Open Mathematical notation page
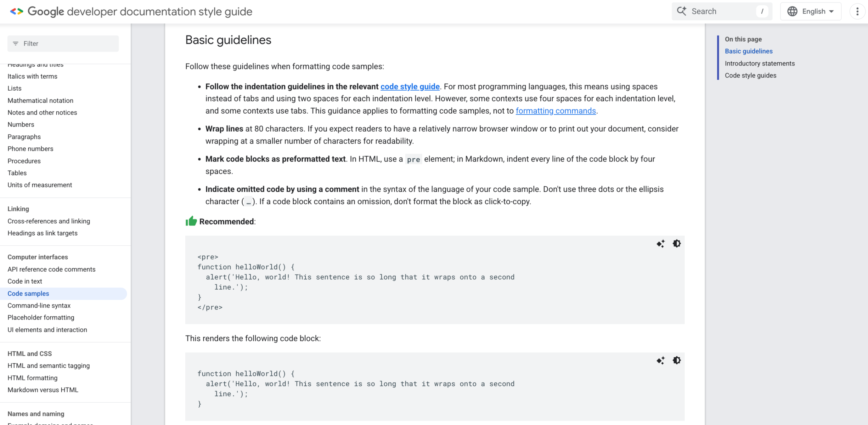This screenshot has height=425, width=868. (x=40, y=100)
